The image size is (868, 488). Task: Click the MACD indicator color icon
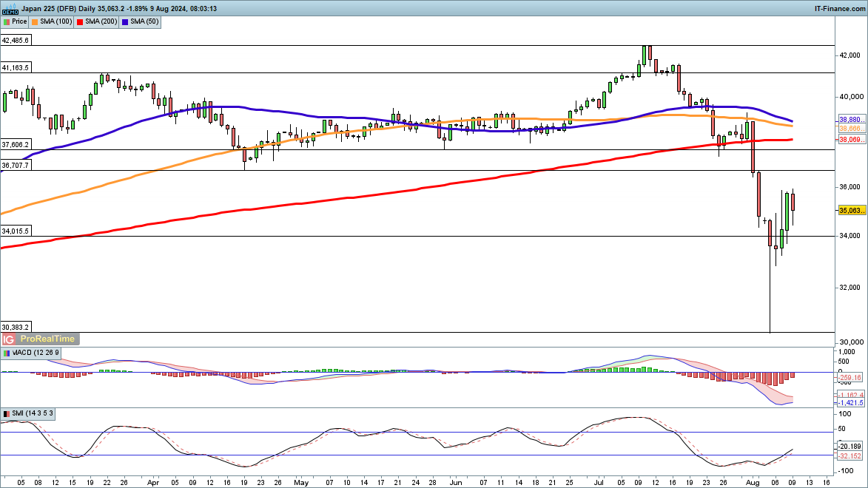click(x=5, y=353)
